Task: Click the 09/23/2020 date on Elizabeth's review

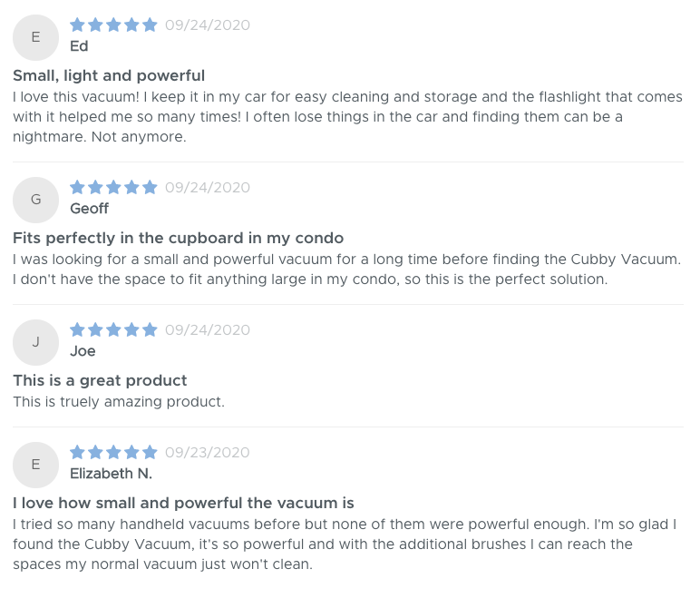Action: coord(208,453)
